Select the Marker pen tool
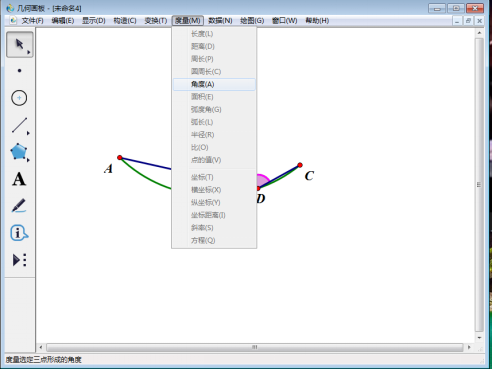 click(x=19, y=206)
